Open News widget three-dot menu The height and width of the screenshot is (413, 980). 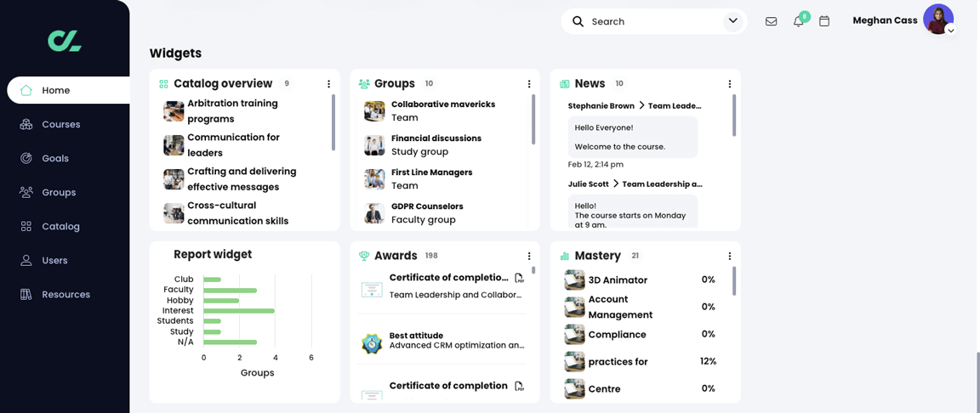point(729,83)
